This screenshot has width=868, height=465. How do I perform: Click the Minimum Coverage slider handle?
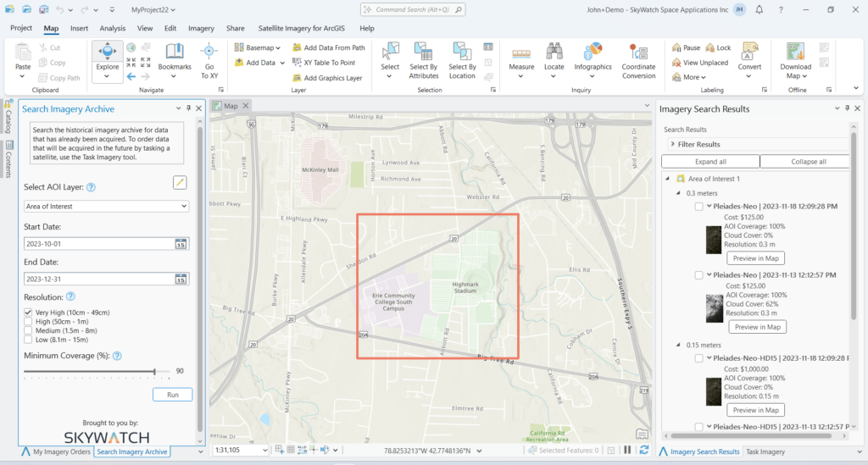tap(154, 371)
